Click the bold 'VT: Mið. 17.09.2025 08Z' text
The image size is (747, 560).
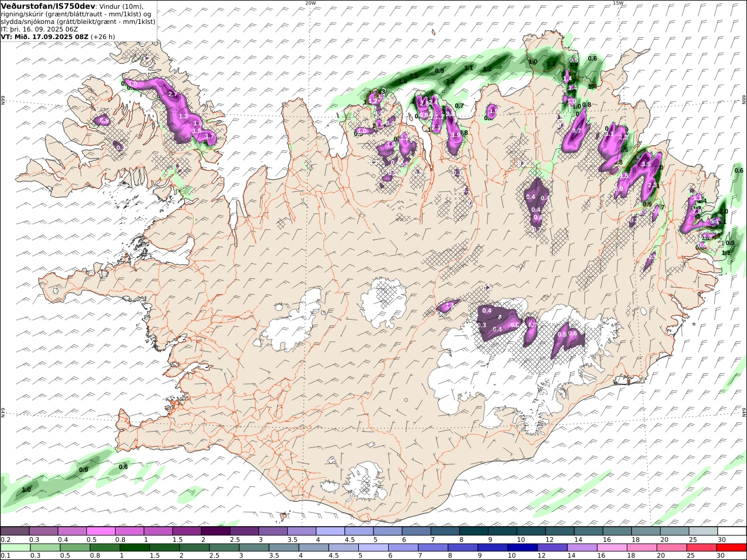click(45, 36)
